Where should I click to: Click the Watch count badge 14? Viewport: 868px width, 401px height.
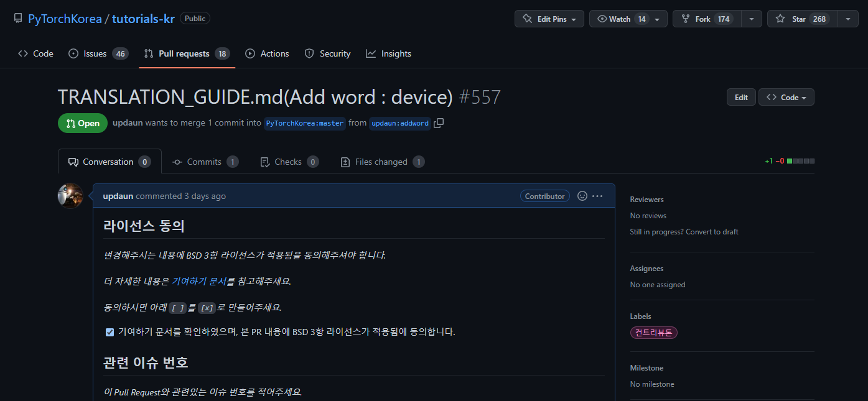click(642, 19)
